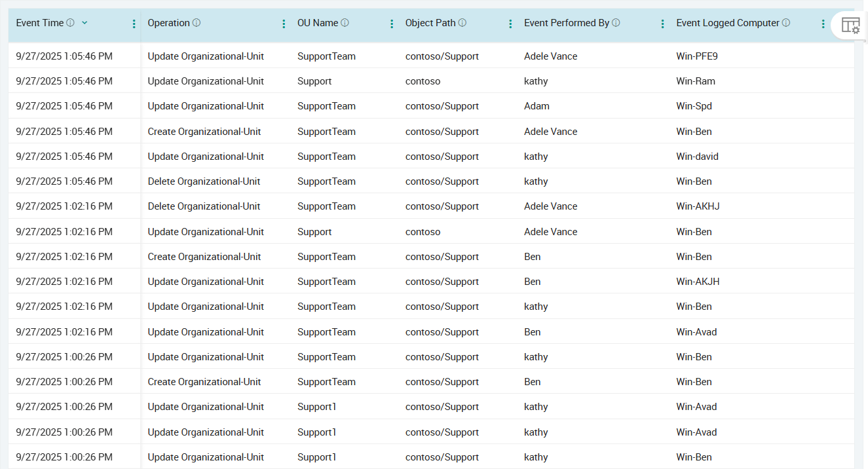Click Adele Vance in Win-PFE9 row
The image size is (868, 469).
click(x=551, y=56)
